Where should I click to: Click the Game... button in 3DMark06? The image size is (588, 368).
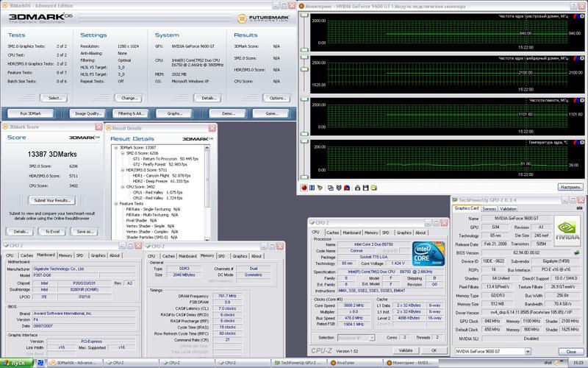click(x=271, y=113)
